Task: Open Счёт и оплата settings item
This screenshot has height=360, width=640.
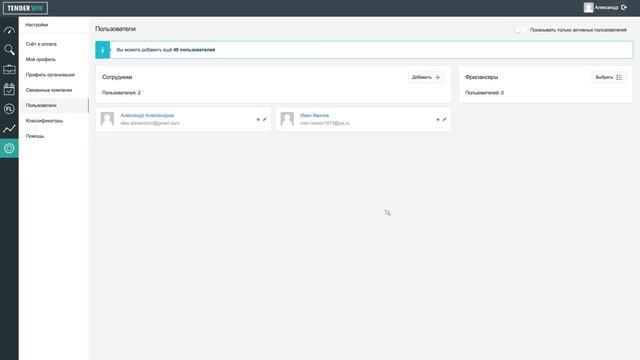Action: click(x=41, y=44)
